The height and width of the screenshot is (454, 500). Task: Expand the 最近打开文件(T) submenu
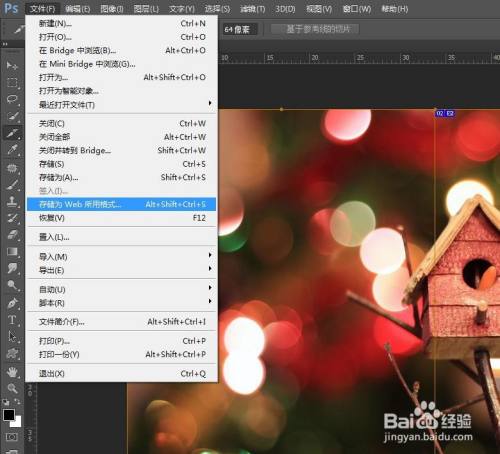click(122, 105)
